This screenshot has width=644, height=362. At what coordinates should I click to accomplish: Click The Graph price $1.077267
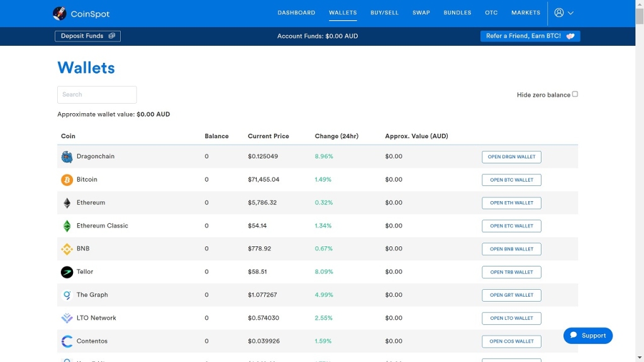click(x=262, y=295)
